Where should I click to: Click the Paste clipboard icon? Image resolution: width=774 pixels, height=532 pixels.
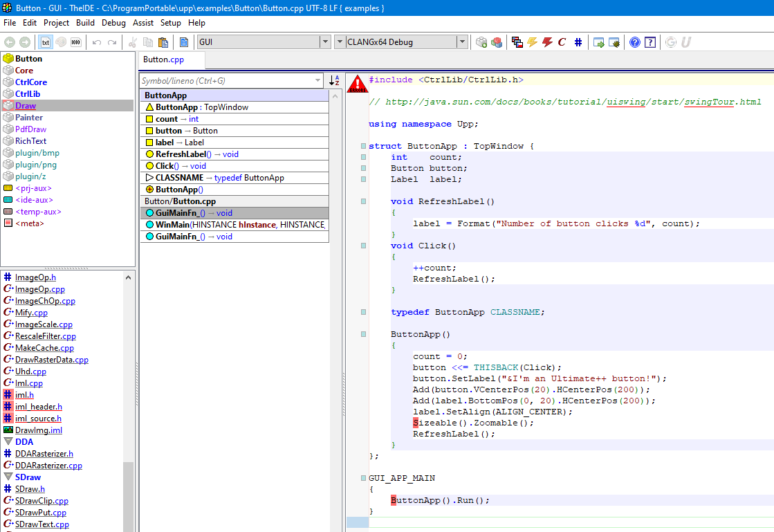coord(163,42)
